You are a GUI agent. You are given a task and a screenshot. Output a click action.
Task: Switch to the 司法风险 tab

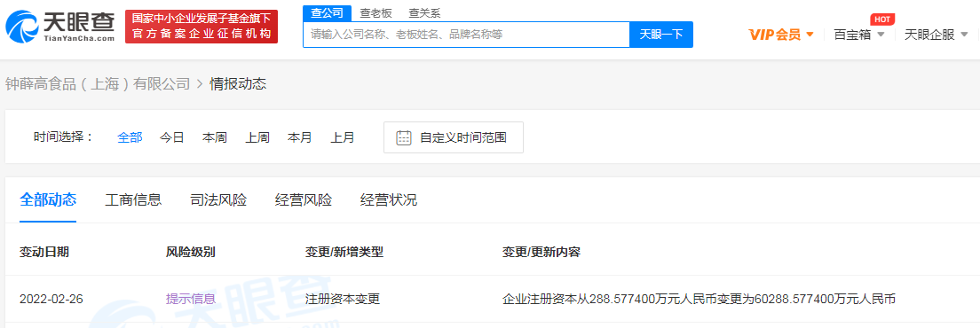(x=218, y=200)
